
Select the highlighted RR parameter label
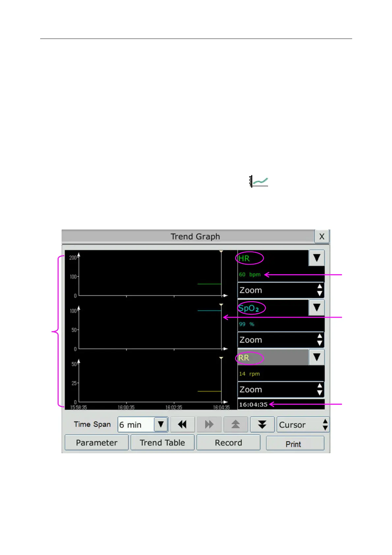pos(244,358)
